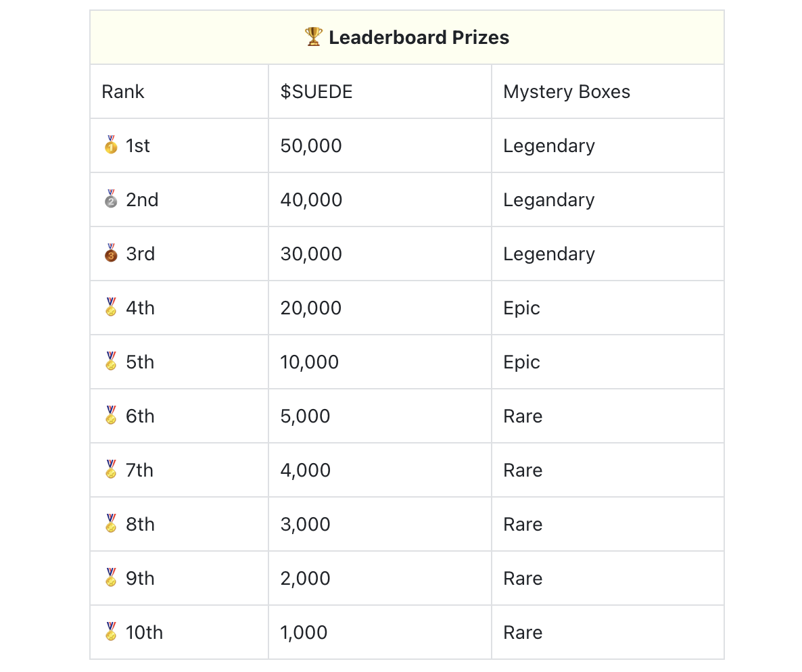Click the medal icon next to 9th
The height and width of the screenshot is (672, 802).
click(111, 578)
